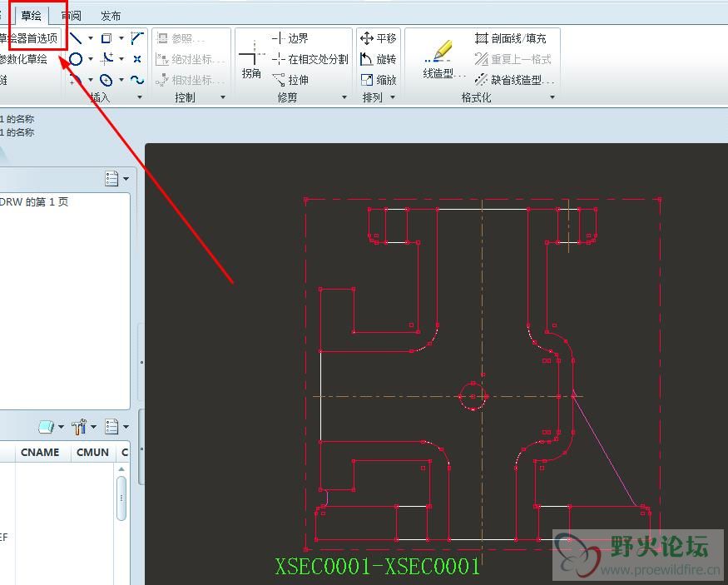The height and width of the screenshot is (585, 728).
Task: Expand the Trim (修剪) group
Action: (x=344, y=97)
